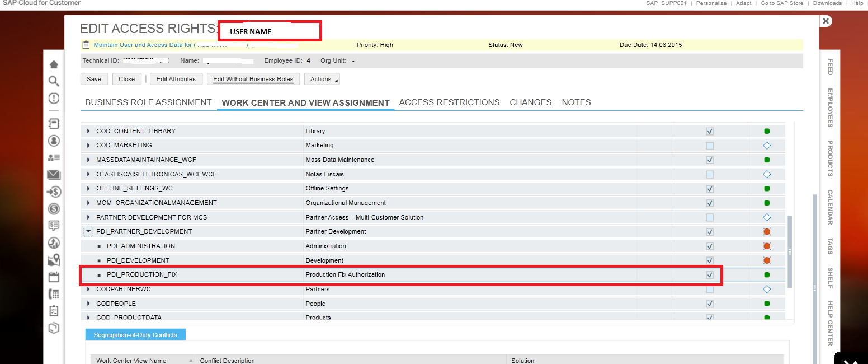Viewport: 868px width, 364px height.
Task: Open the checklist clipboard icon in sidebar
Action: click(54, 311)
